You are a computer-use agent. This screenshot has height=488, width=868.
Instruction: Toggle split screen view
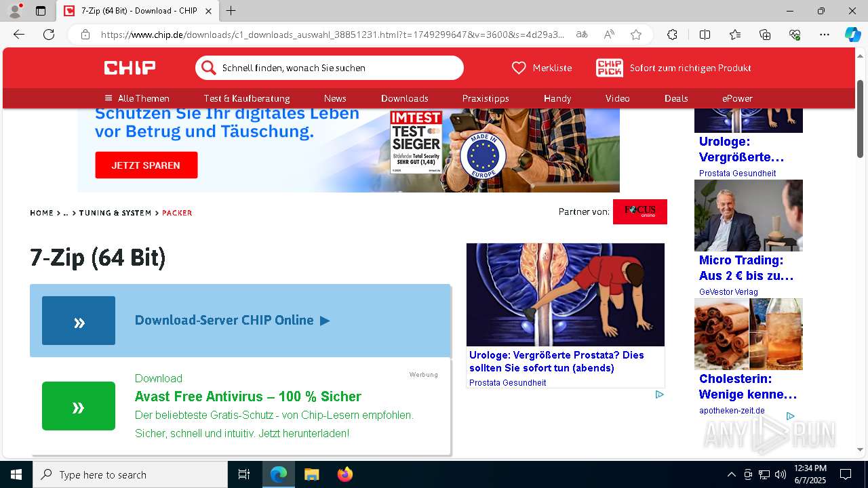pos(705,35)
